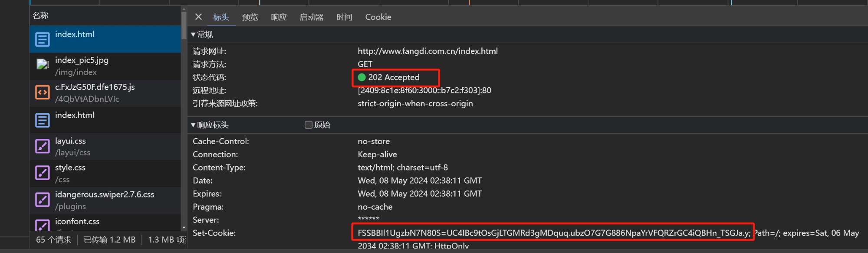This screenshot has width=868, height=253.
Task: Click the Date header value
Action: (420, 180)
